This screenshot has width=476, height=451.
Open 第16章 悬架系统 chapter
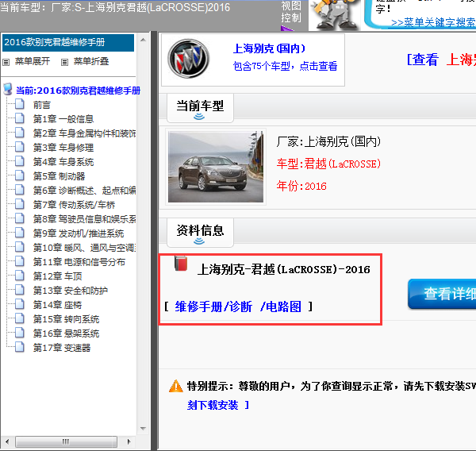pyautogui.click(x=66, y=333)
